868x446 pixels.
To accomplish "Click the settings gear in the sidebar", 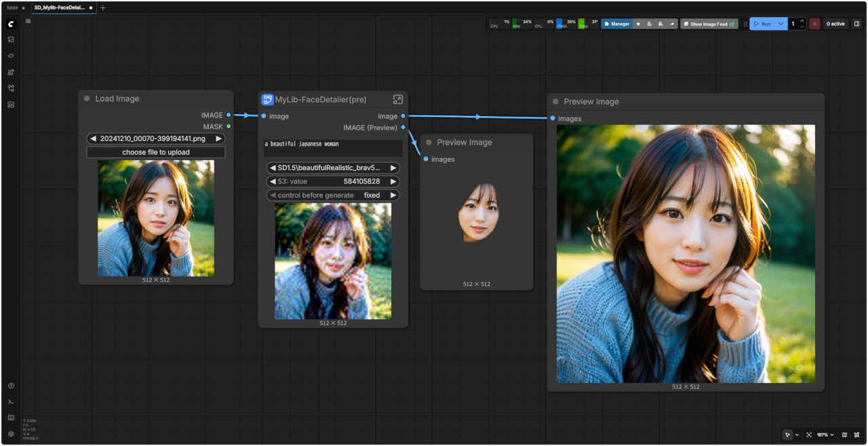I will point(11,434).
